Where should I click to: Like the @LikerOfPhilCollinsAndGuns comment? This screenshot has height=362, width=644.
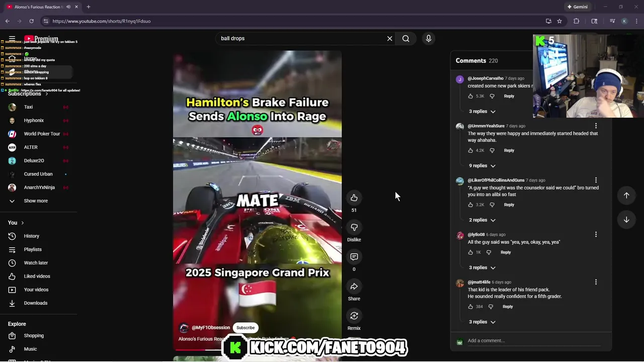tap(470, 205)
